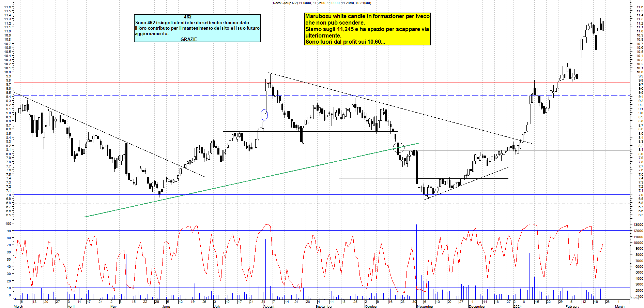
Task: Select the '462' heading in the cyan box
Action: click(188, 17)
